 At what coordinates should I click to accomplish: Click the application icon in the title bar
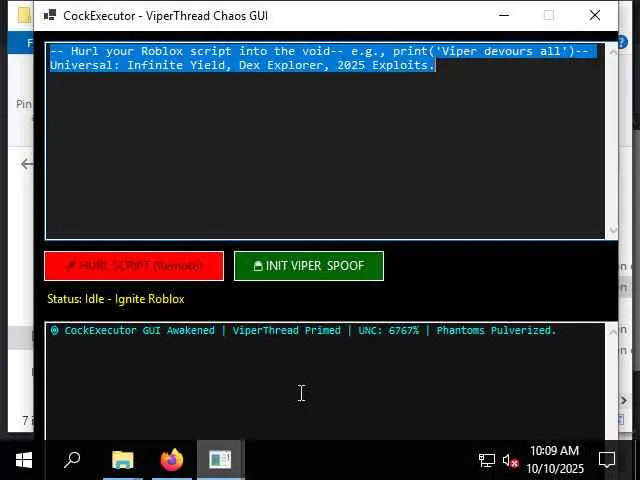click(50, 16)
